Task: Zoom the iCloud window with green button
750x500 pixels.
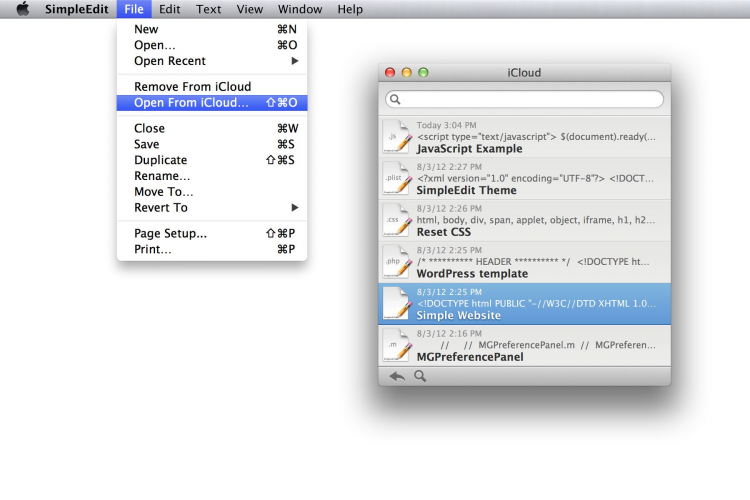Action: click(423, 72)
